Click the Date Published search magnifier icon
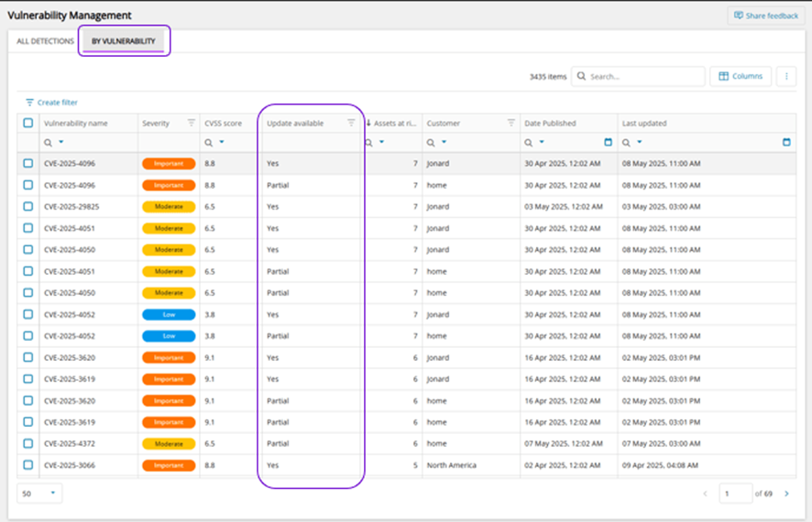This screenshot has height=522, width=812. [x=529, y=142]
